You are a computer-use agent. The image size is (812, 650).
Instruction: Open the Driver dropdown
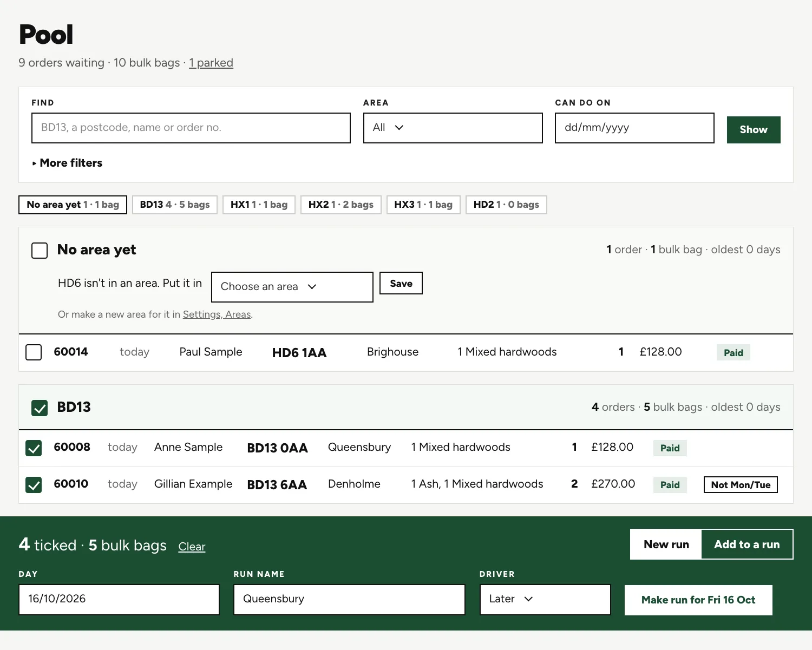(545, 599)
